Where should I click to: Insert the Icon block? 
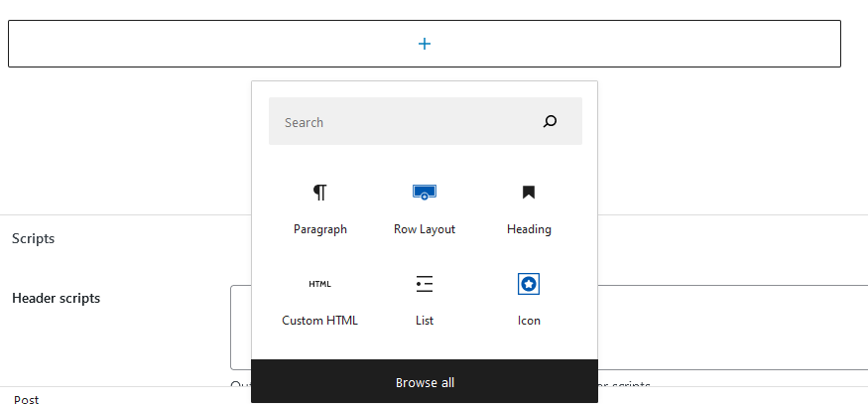[x=529, y=301]
